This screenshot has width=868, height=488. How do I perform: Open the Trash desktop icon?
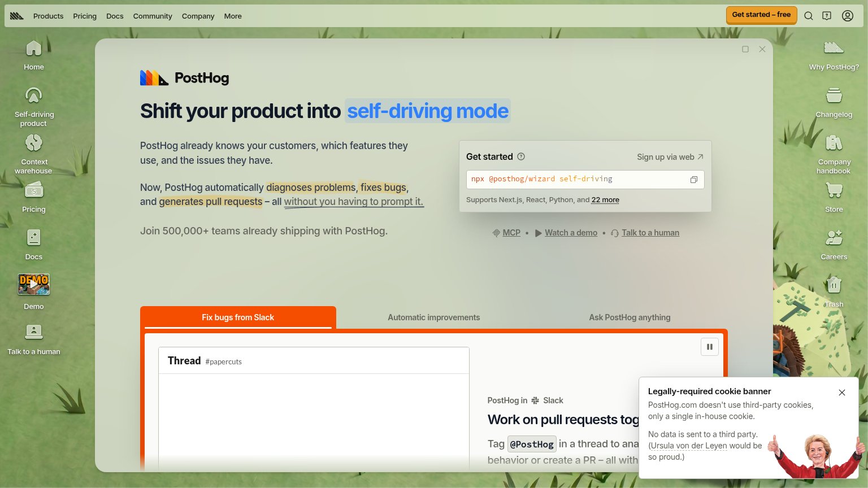tap(834, 292)
